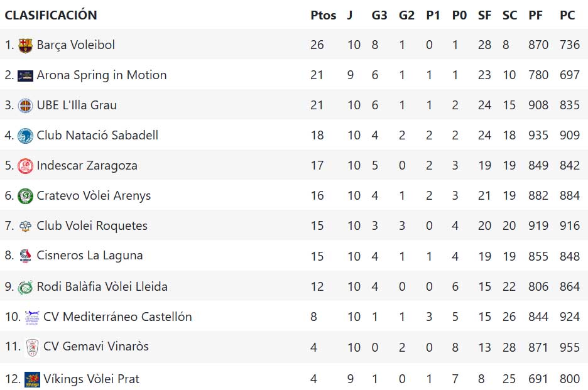This screenshot has height=390, width=588.
Task: Click the CLASIFICACIÓN table heading
Action: [51, 15]
